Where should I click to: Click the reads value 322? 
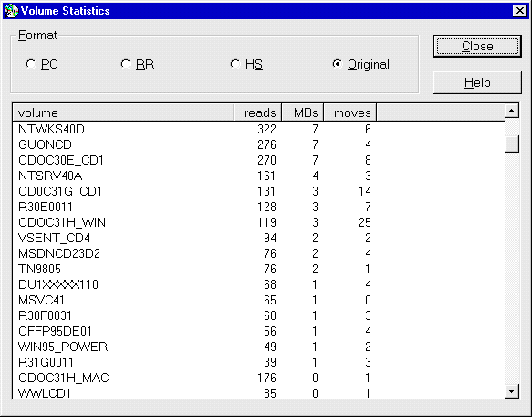[267, 129]
